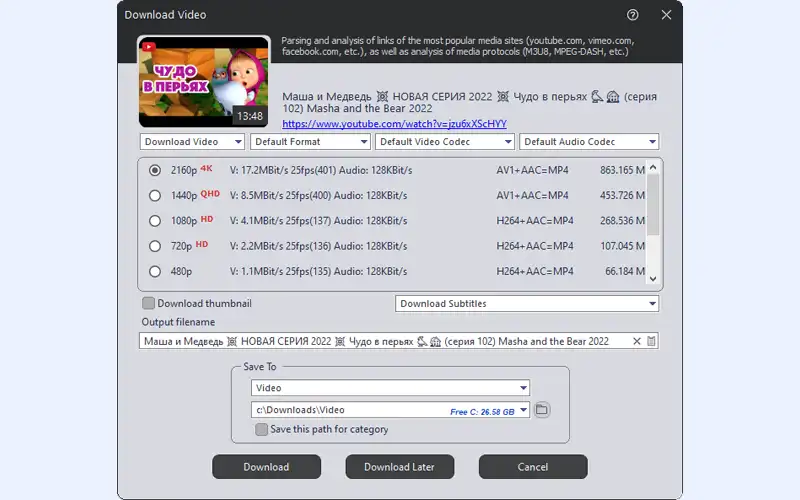Viewport: 800px width, 500px height.
Task: Click the 863.165 M file size
Action: pos(622,170)
